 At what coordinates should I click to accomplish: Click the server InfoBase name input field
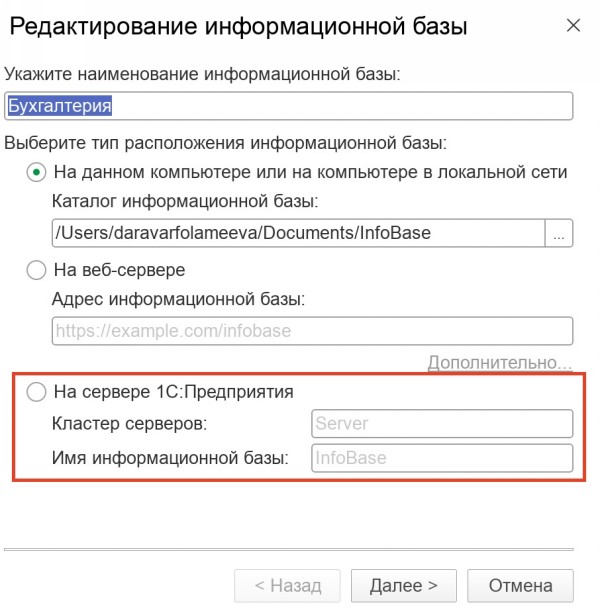441,458
